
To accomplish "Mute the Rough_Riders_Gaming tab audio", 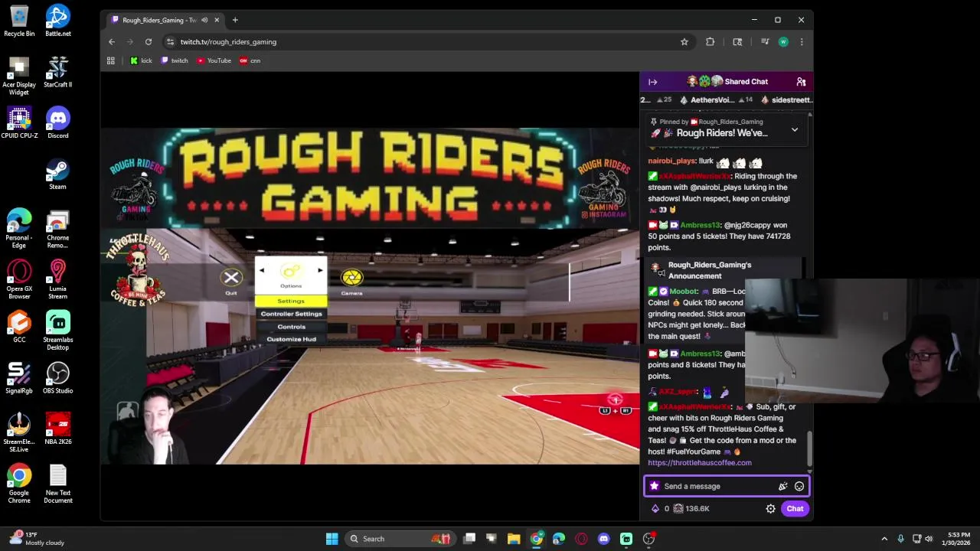I will pos(204,20).
